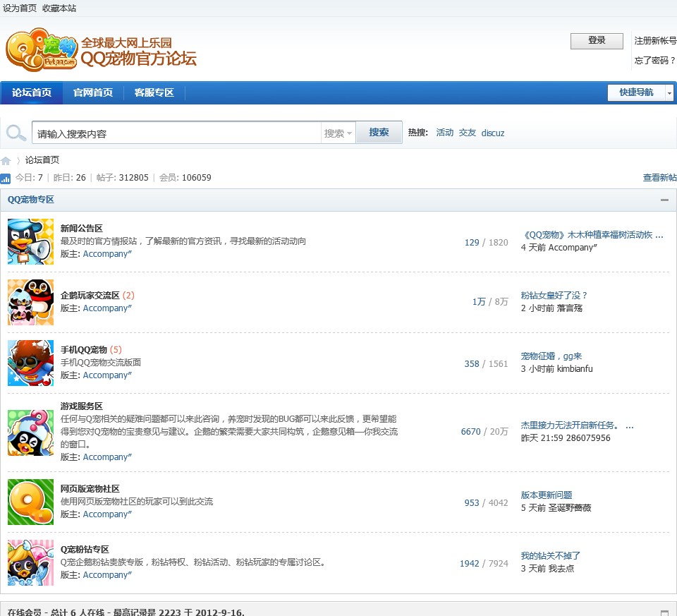Click moderator Accompany″ under 手机QQ宠物

[107, 375]
